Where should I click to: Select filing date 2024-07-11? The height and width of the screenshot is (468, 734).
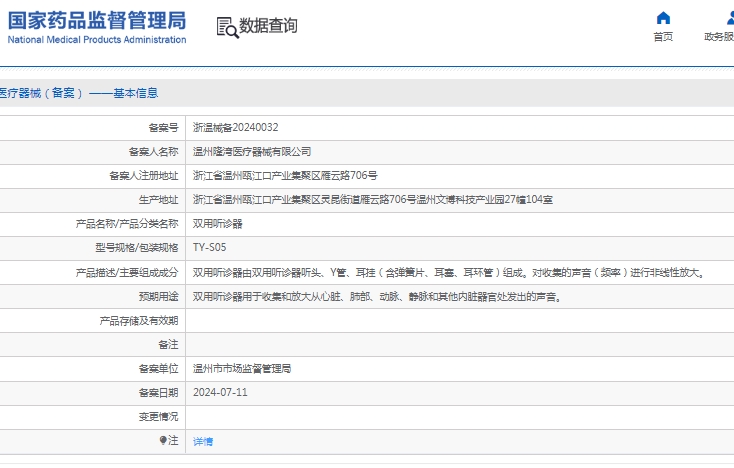(220, 392)
